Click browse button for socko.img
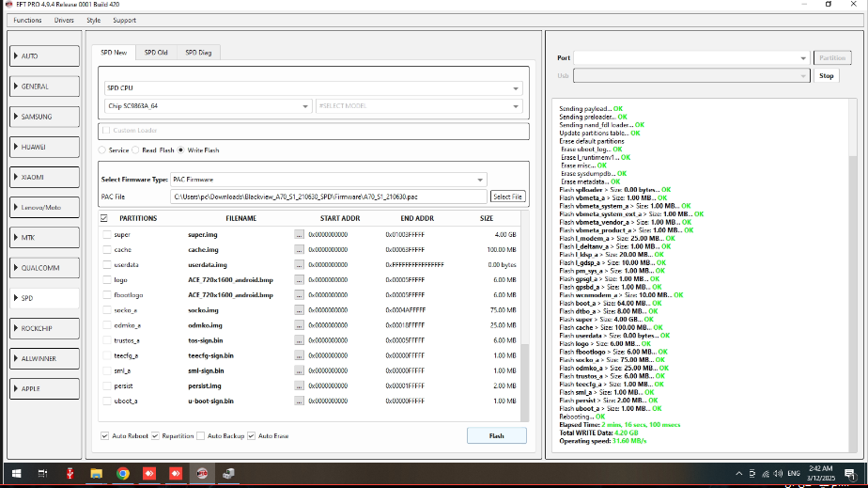Viewport: 868px width, 488px height. 299,310
